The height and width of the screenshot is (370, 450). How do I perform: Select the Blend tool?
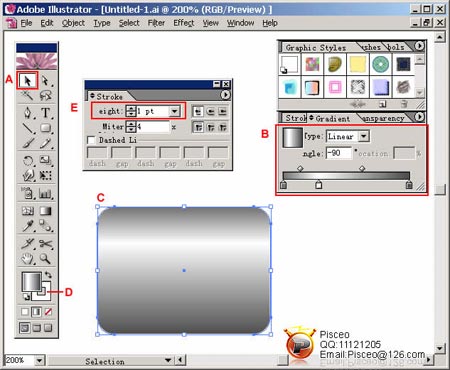click(46, 226)
